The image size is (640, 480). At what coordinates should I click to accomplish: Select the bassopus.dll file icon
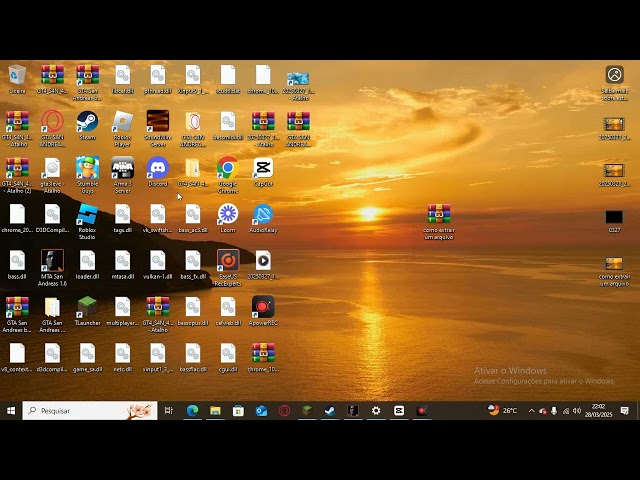pos(193,311)
